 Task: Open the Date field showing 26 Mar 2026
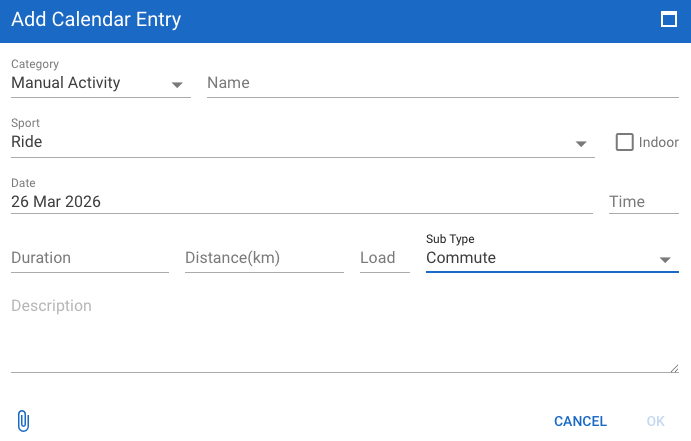click(300, 201)
